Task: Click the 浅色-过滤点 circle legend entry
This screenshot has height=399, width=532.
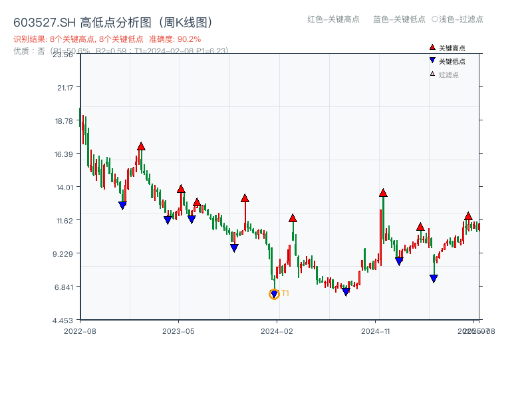Action: coord(458,19)
